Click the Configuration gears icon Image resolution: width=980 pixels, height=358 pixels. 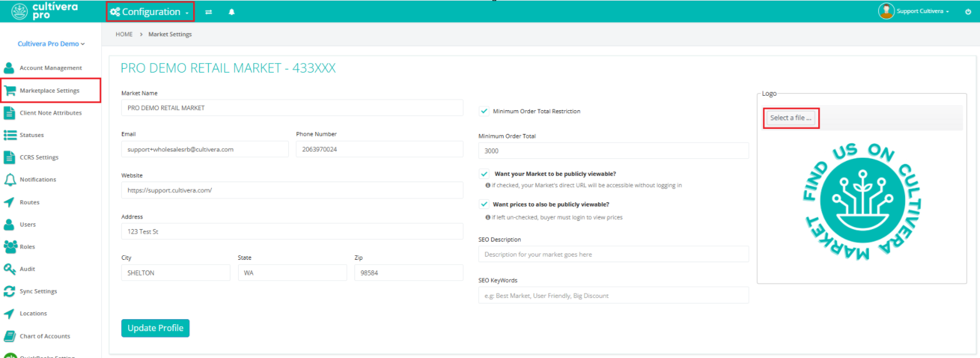click(x=115, y=12)
